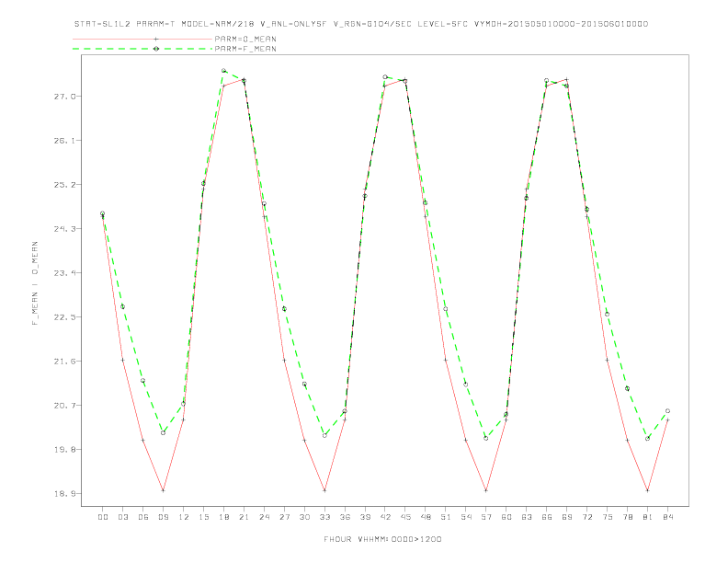Click x-axis tick label 12

pos(184,517)
